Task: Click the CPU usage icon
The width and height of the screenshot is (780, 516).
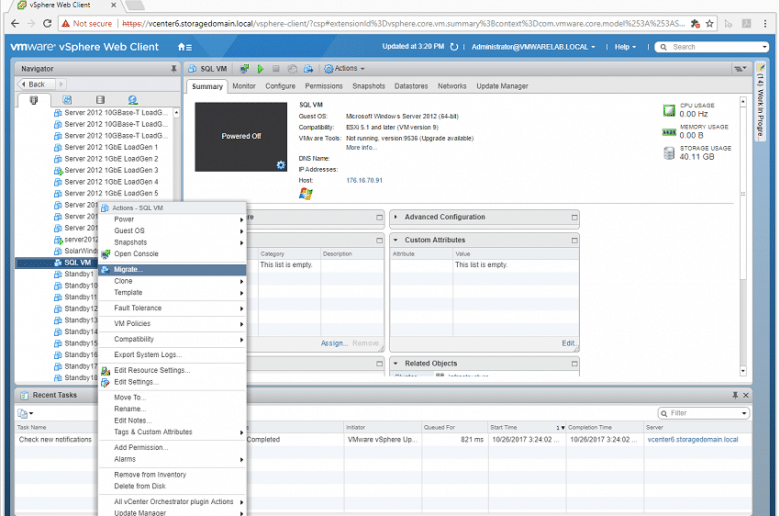Action: point(669,110)
